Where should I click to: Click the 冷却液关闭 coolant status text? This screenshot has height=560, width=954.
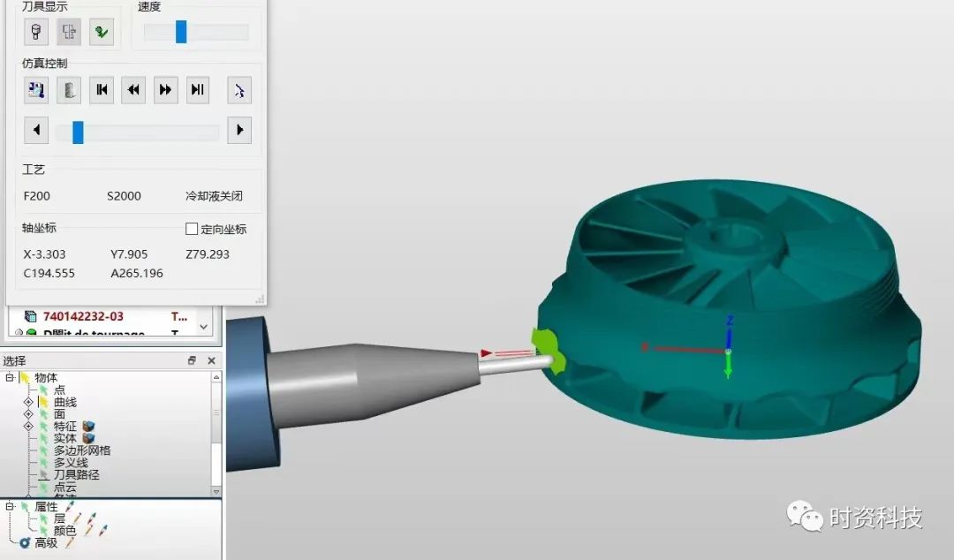[x=214, y=196]
